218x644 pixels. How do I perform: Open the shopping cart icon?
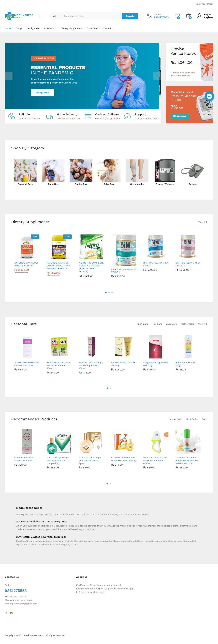pyautogui.click(x=188, y=16)
